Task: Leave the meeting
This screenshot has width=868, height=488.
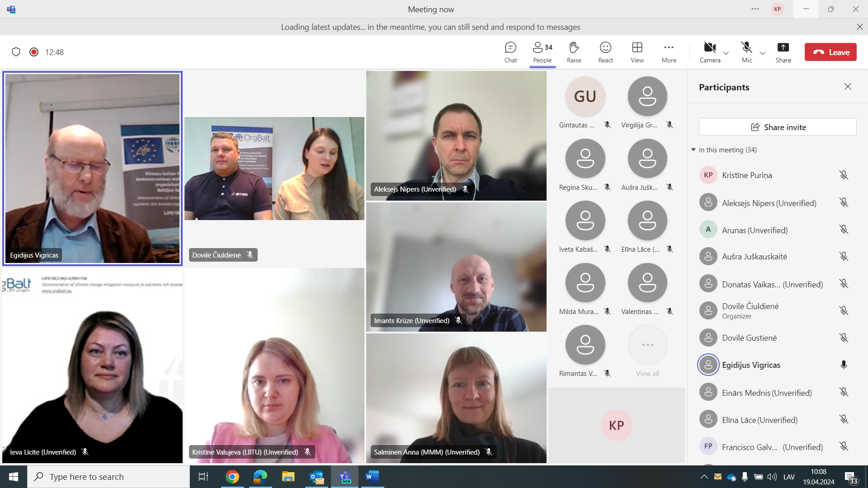Action: [830, 52]
